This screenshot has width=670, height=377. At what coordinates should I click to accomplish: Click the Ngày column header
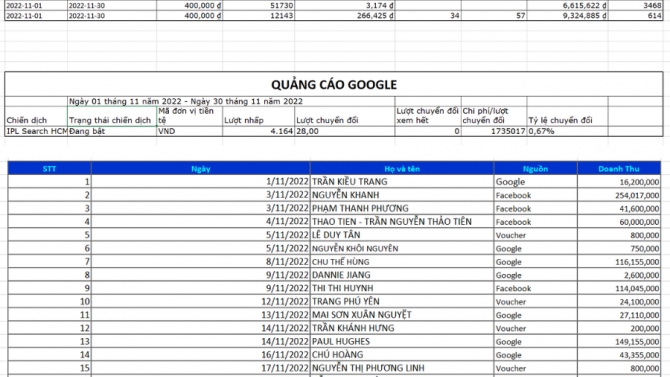click(200, 168)
